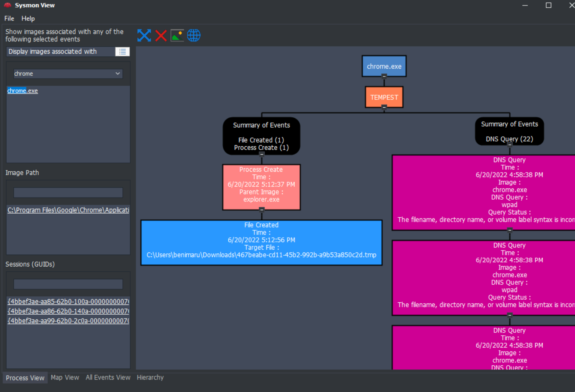The height and width of the screenshot is (392, 575).
Task: Open the globe web lookup icon
Action: (x=193, y=35)
